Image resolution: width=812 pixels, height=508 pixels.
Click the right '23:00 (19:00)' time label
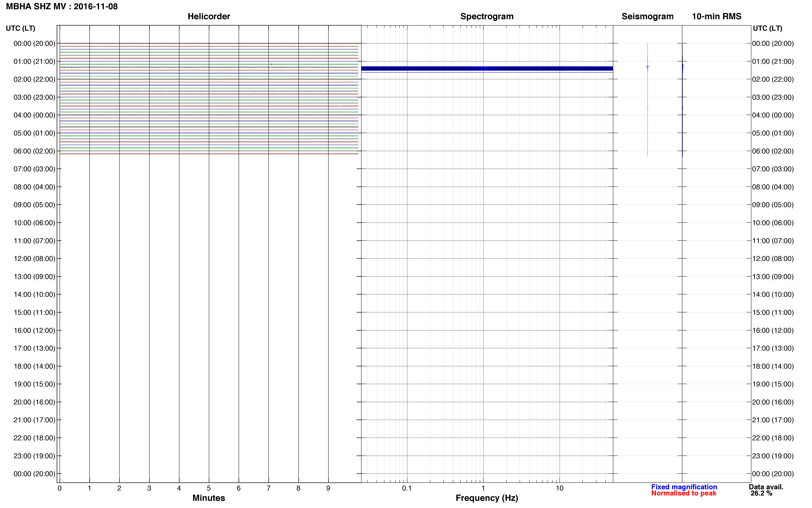tap(773, 456)
